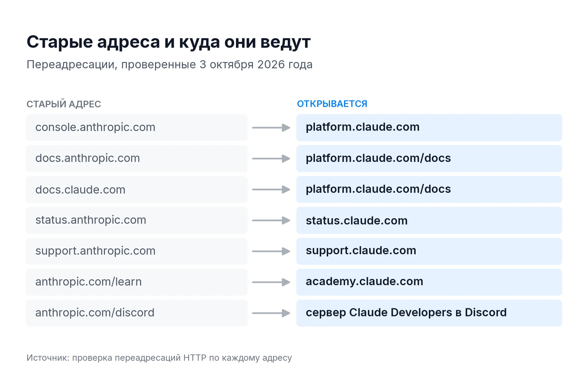Pick the status.anthropic.com old address cell
The image size is (588, 379).
pos(137,220)
